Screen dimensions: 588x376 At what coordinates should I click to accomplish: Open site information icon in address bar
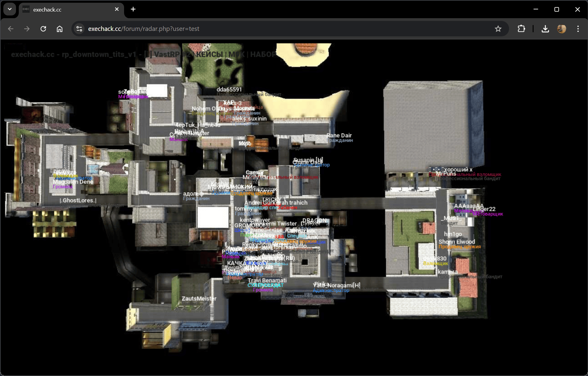79,29
